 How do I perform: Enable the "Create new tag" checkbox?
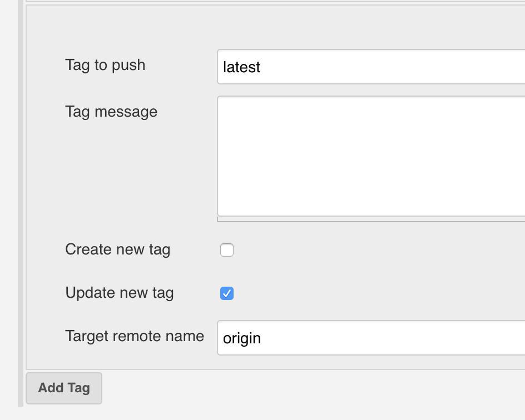[226, 249]
